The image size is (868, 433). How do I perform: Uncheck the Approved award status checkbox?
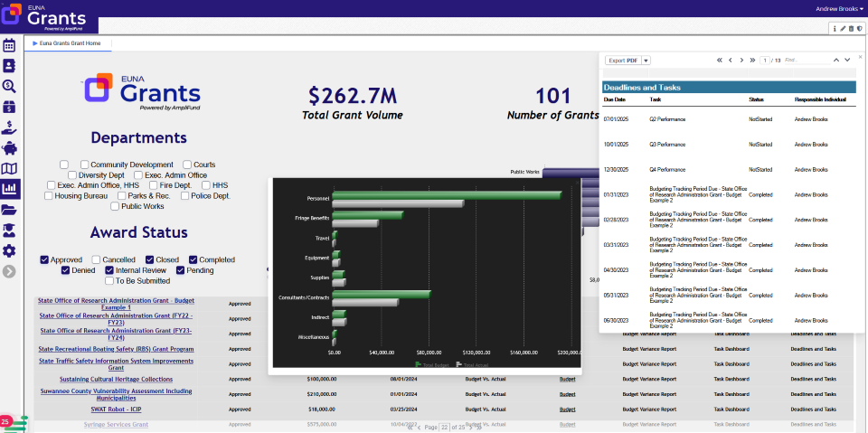(44, 259)
